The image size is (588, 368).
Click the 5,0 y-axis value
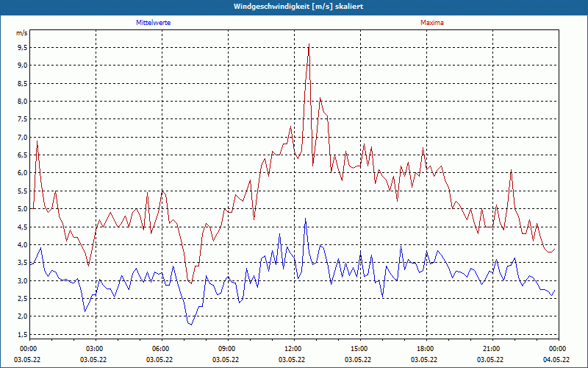(x=23, y=209)
